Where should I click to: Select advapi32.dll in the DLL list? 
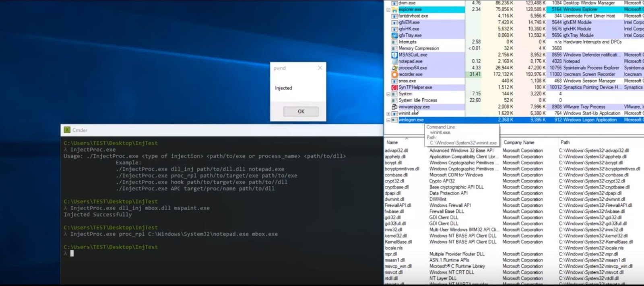click(396, 151)
